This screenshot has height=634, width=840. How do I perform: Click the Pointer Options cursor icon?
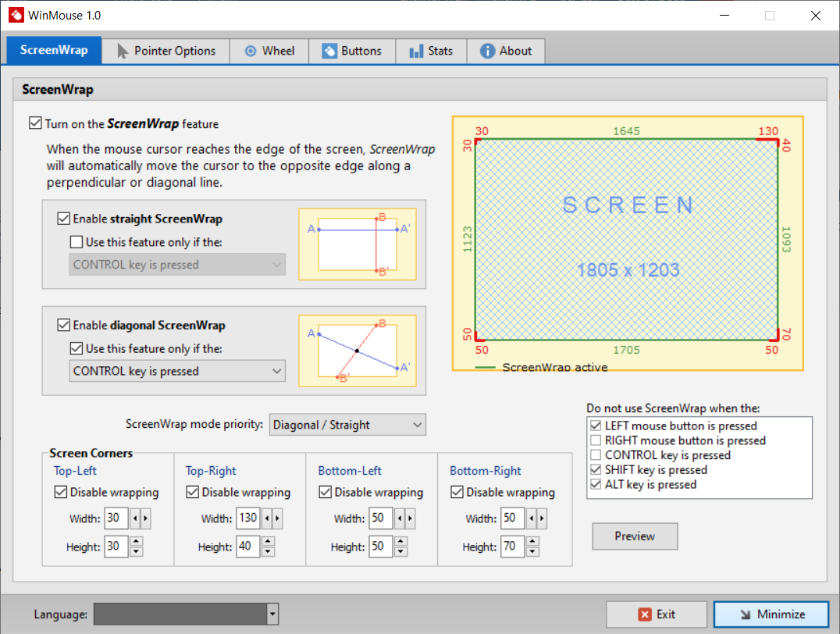click(123, 52)
